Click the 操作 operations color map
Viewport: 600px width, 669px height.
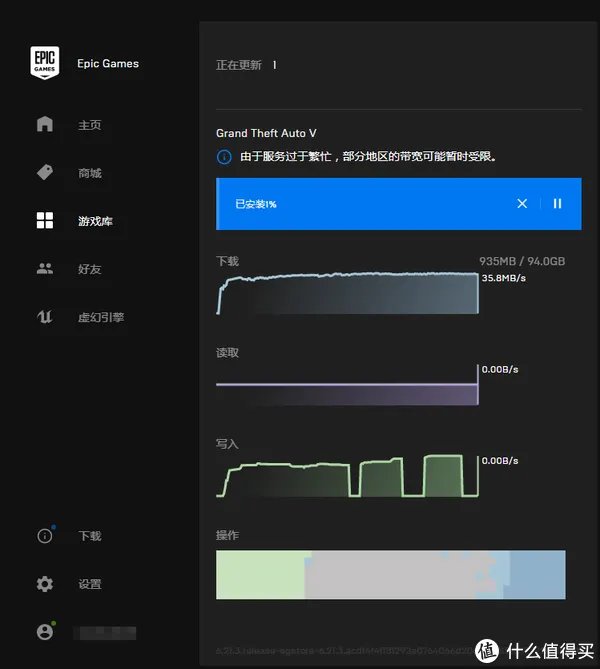[391, 575]
